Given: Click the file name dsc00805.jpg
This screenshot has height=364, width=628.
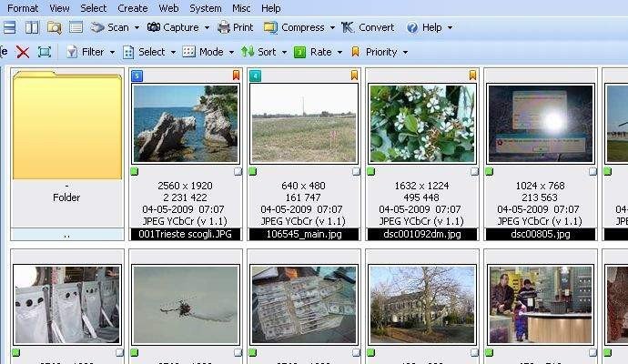Looking at the screenshot, I should (x=541, y=234).
